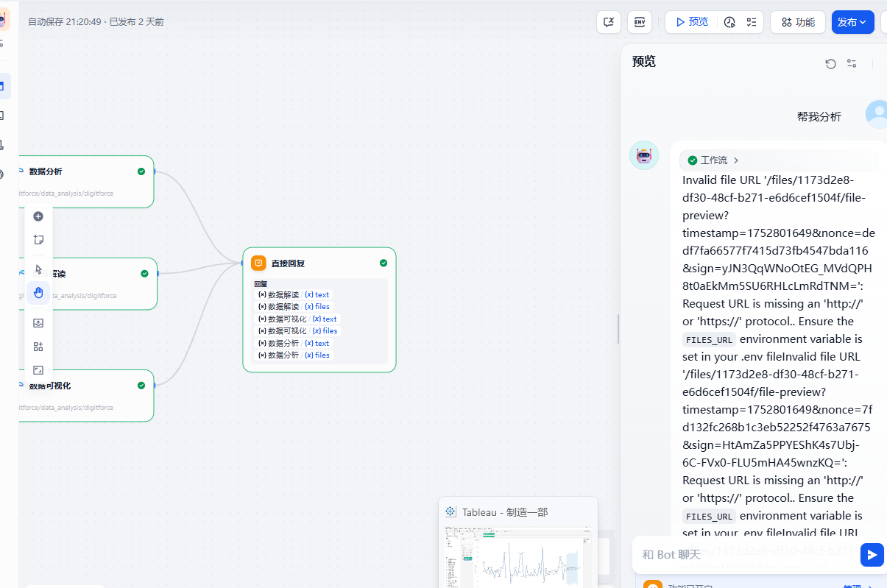Open the preview panel settings sliders icon
The height and width of the screenshot is (588, 887).
852,64
